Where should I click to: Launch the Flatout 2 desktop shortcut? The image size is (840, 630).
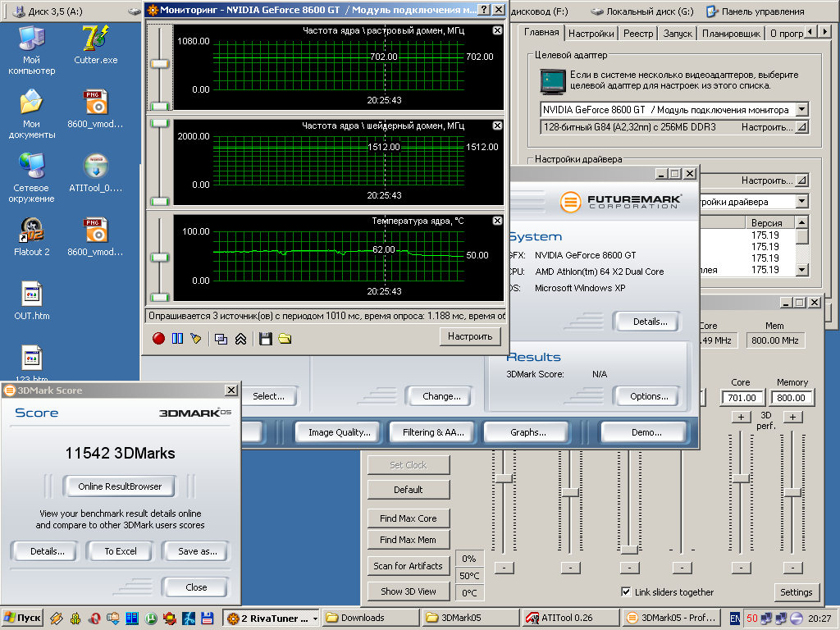tap(32, 237)
